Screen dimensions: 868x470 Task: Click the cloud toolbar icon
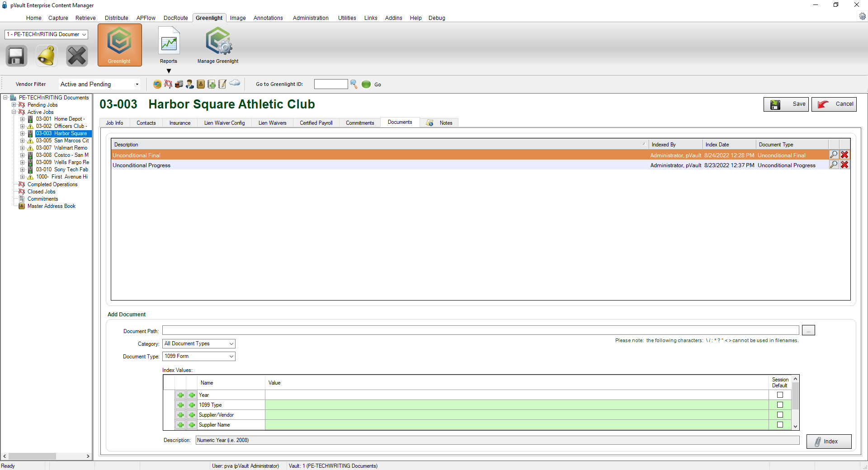coord(235,83)
